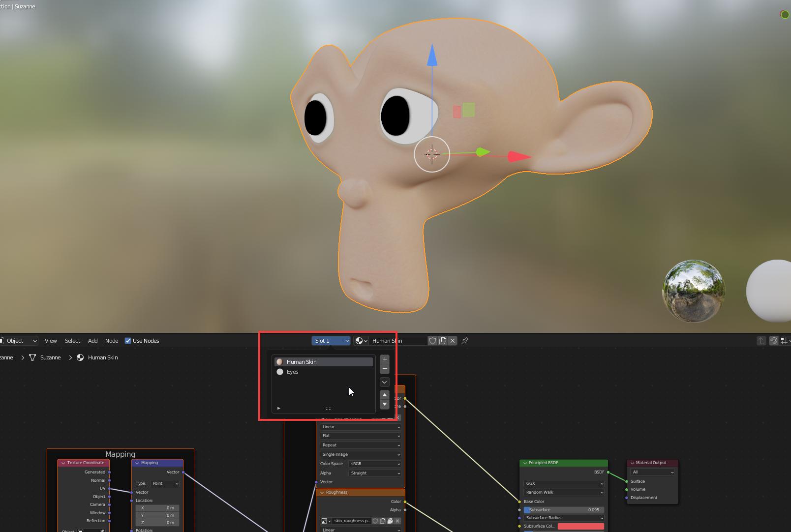
Task: Open the Node menu in node editor
Action: [112, 341]
